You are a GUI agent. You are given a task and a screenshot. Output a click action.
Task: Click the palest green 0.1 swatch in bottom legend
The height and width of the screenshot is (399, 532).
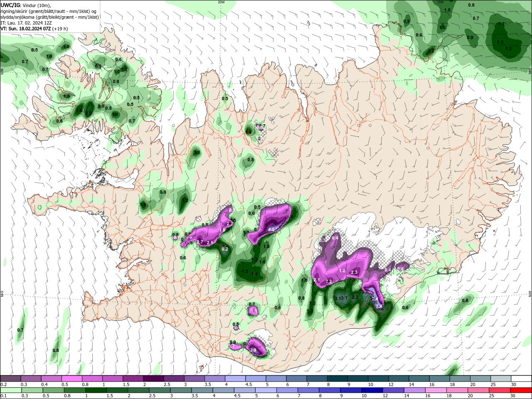coord(10,390)
